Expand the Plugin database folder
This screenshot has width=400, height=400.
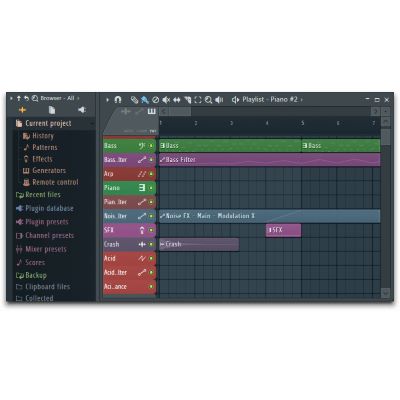pyautogui.click(x=45, y=209)
